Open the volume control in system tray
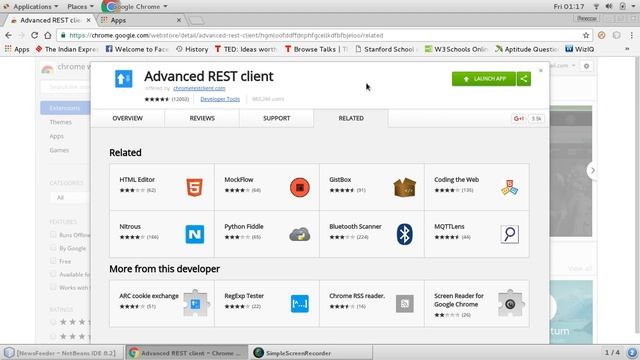 click(609, 7)
